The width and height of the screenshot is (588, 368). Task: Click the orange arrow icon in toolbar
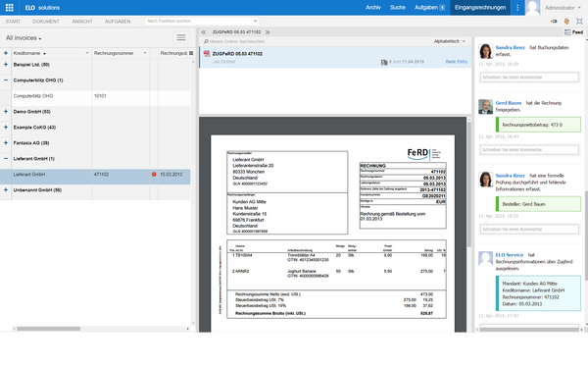coord(554,22)
